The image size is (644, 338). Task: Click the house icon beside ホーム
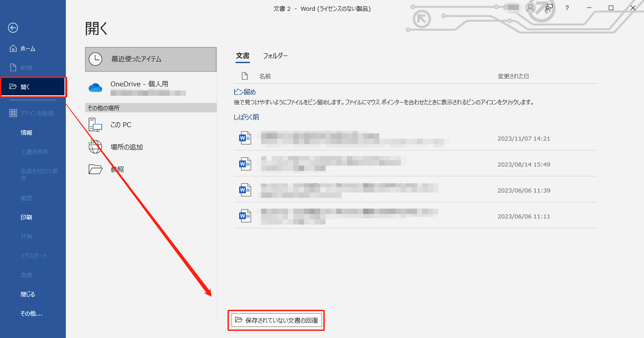click(13, 48)
